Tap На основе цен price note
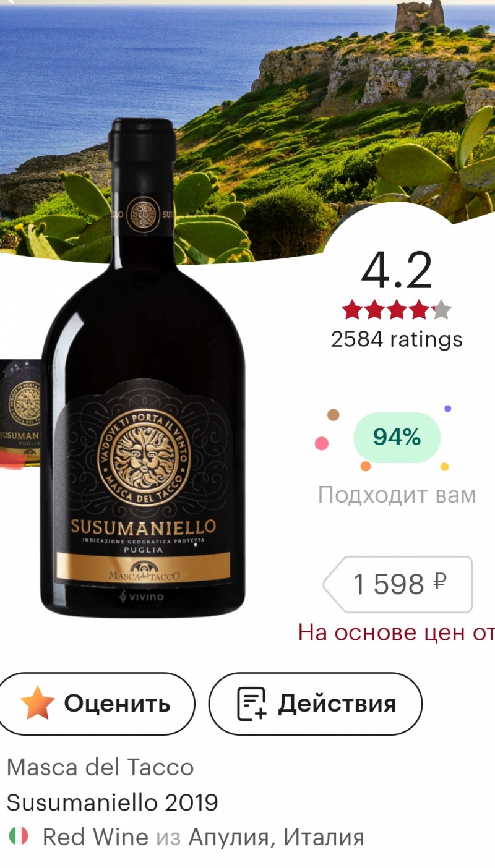Screen dimensions: 495x868 tap(397, 632)
